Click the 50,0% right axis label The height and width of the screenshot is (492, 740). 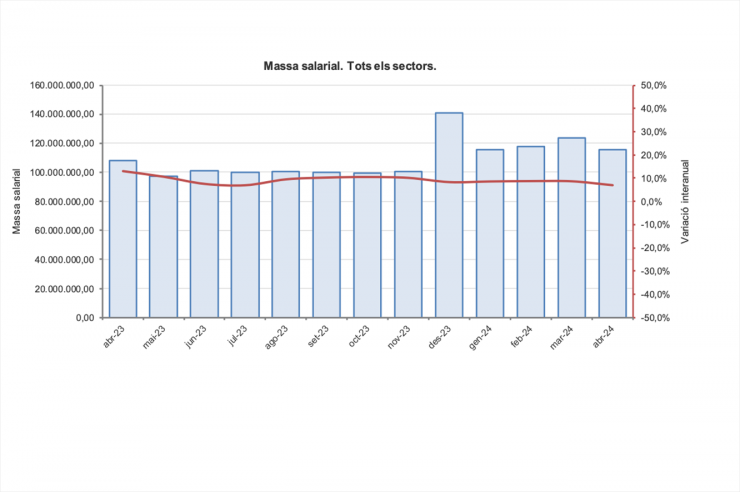(654, 86)
